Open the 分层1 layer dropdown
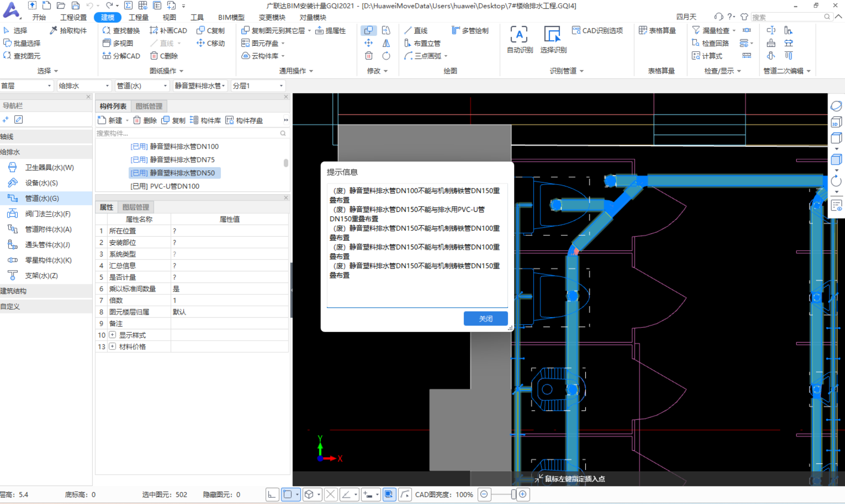The image size is (845, 504). click(258, 86)
